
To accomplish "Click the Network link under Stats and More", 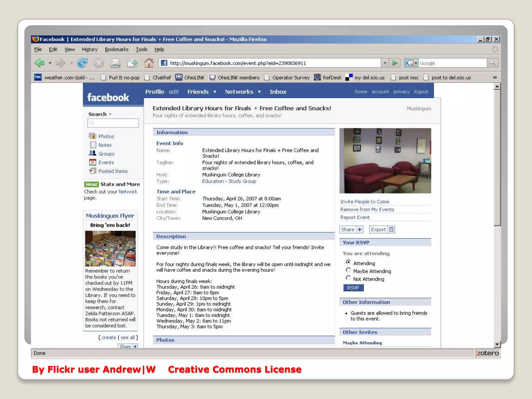I will coord(128,191).
